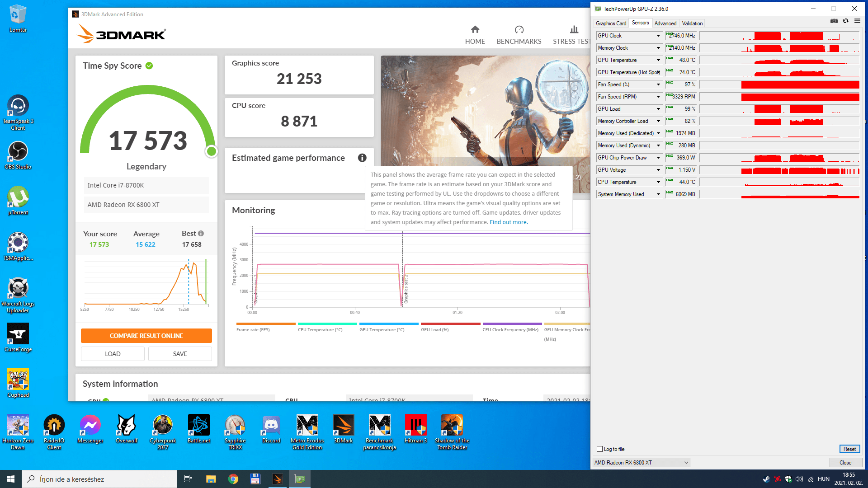The image size is (868, 488).
Task: Open Metro Exodus Gold Edition shortcut
Action: [307, 432]
